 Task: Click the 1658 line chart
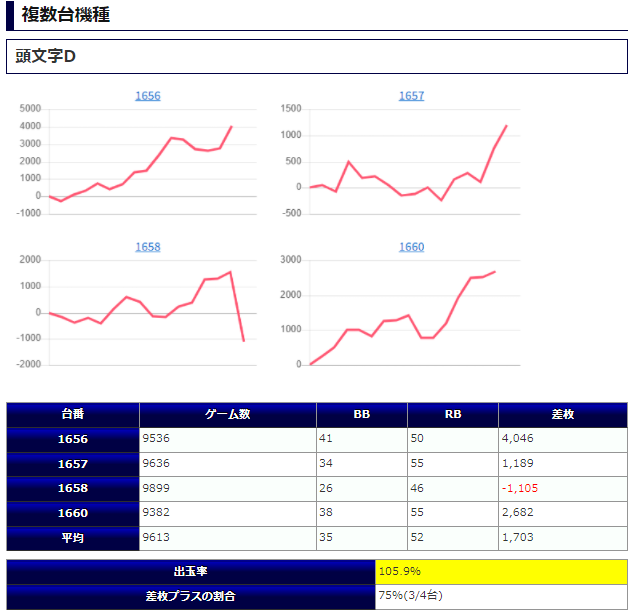click(x=137, y=312)
